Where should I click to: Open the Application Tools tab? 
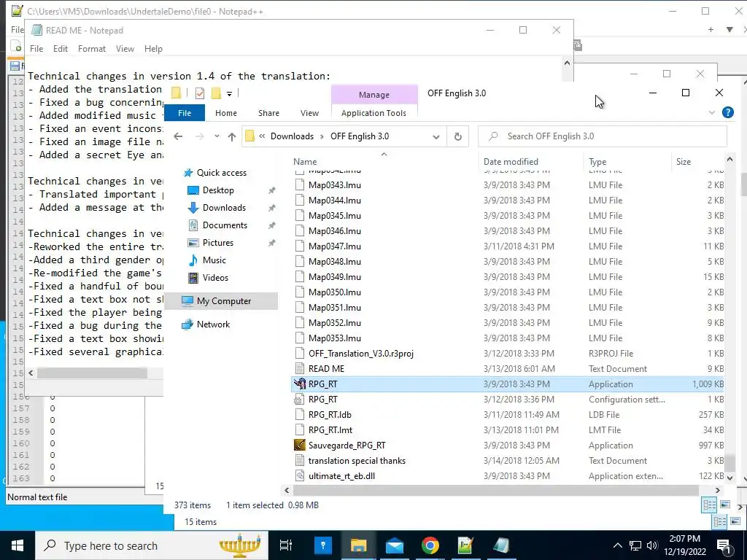click(x=373, y=113)
